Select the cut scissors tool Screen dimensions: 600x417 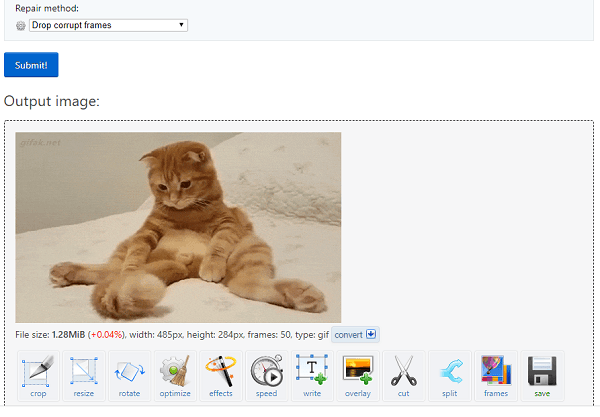tap(404, 376)
